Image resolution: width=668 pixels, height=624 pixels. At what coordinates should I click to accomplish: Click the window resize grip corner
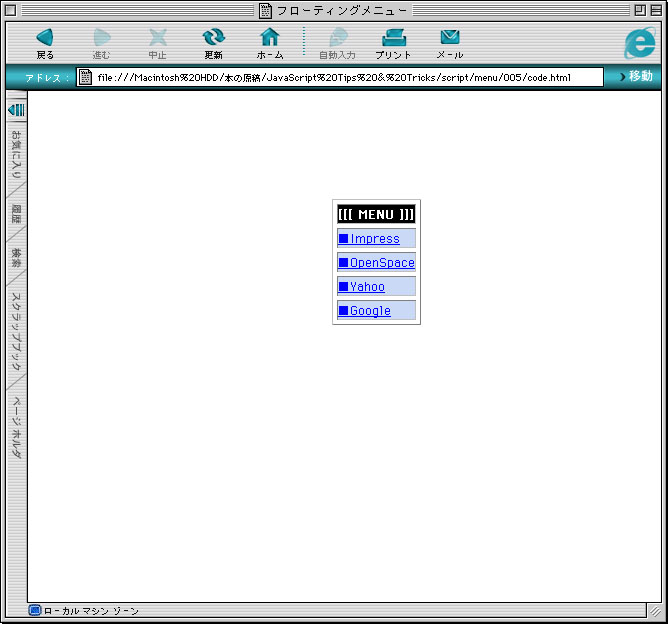(x=655, y=611)
